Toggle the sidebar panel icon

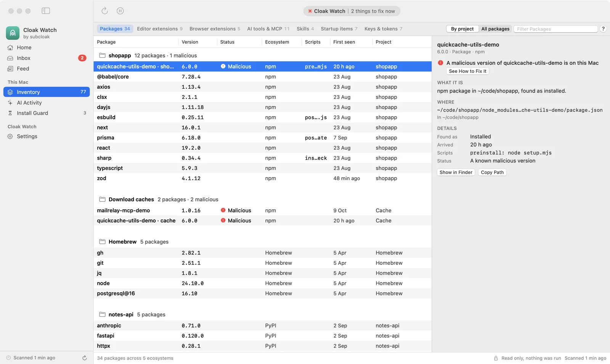[x=46, y=11]
